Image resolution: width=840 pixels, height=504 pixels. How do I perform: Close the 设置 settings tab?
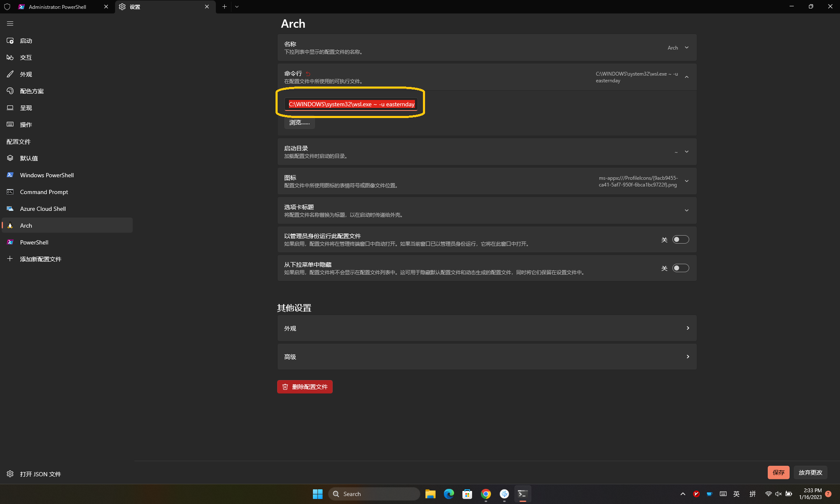(207, 7)
